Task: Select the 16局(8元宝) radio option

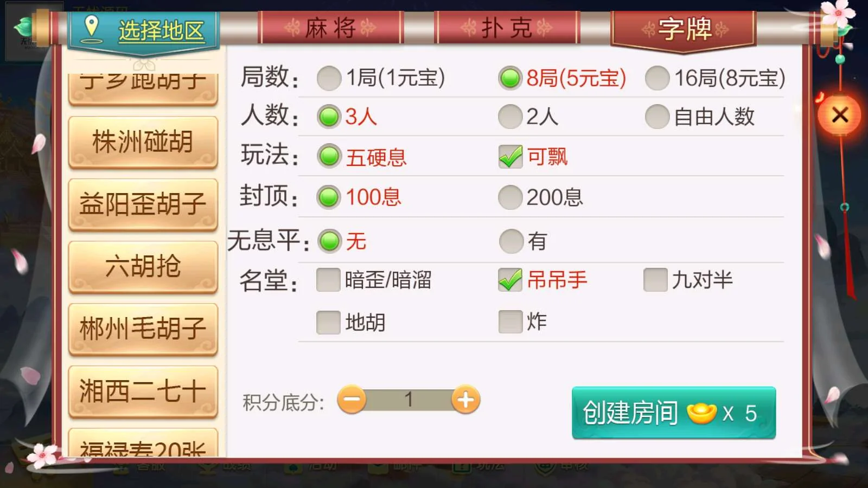Action: click(x=715, y=78)
